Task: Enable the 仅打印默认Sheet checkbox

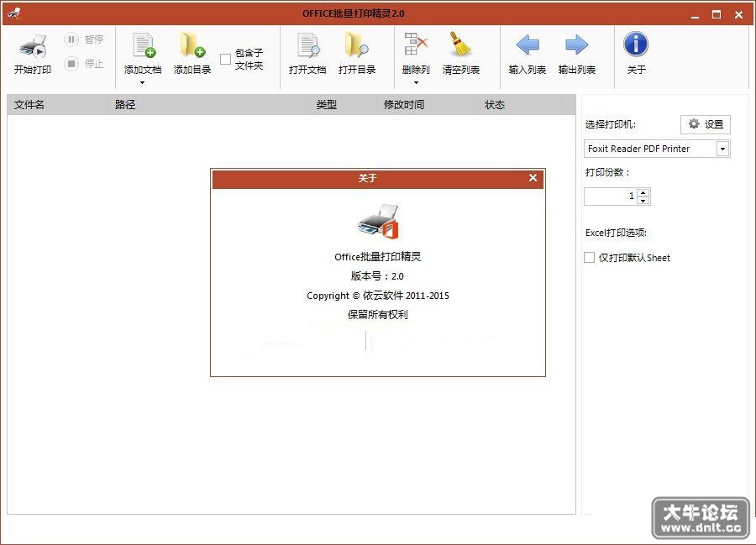Action: [x=589, y=257]
